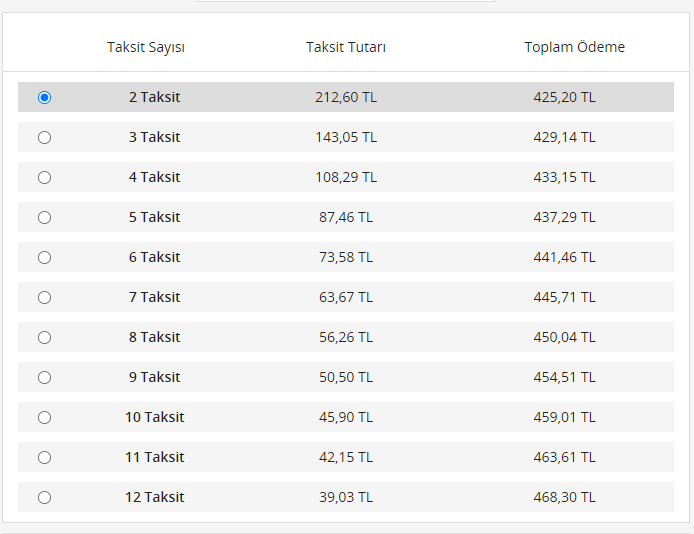694x534 pixels.
Task: Select the 8 Taksit radio button
Action: pyautogui.click(x=44, y=337)
